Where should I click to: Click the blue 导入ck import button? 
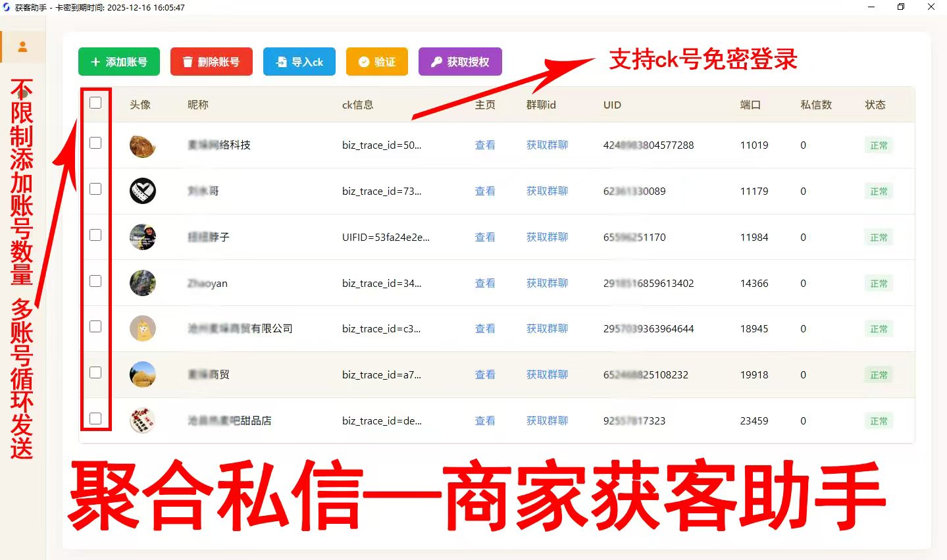(299, 62)
